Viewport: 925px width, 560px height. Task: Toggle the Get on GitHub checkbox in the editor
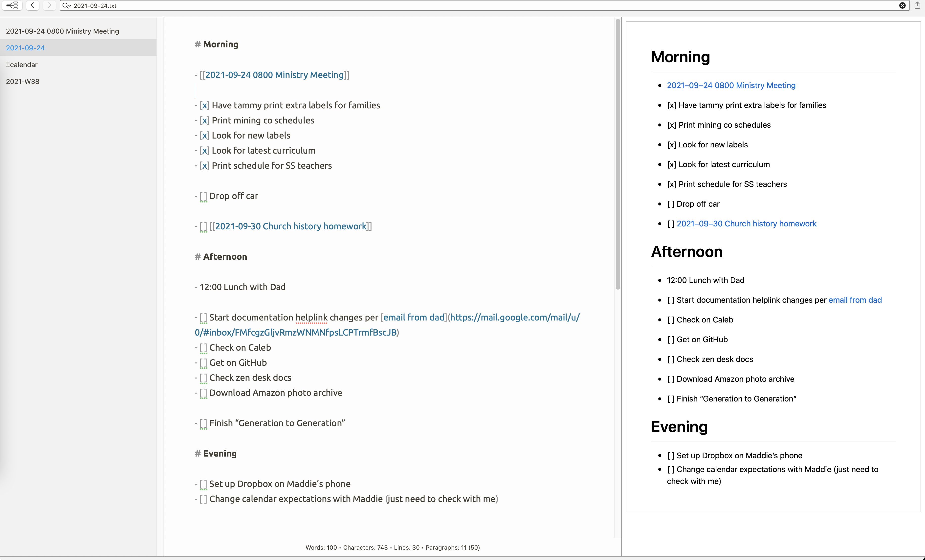pos(203,362)
